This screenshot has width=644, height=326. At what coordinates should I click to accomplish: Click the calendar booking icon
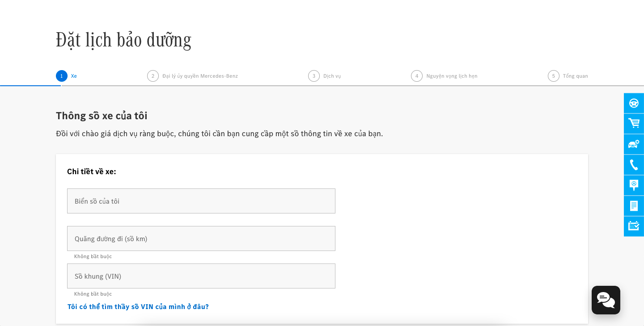click(634, 226)
